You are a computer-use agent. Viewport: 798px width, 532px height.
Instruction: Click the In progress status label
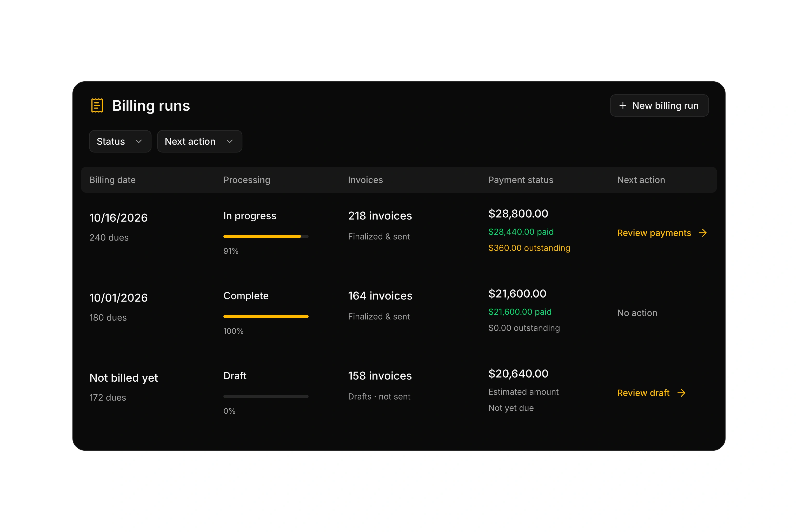pyautogui.click(x=250, y=216)
